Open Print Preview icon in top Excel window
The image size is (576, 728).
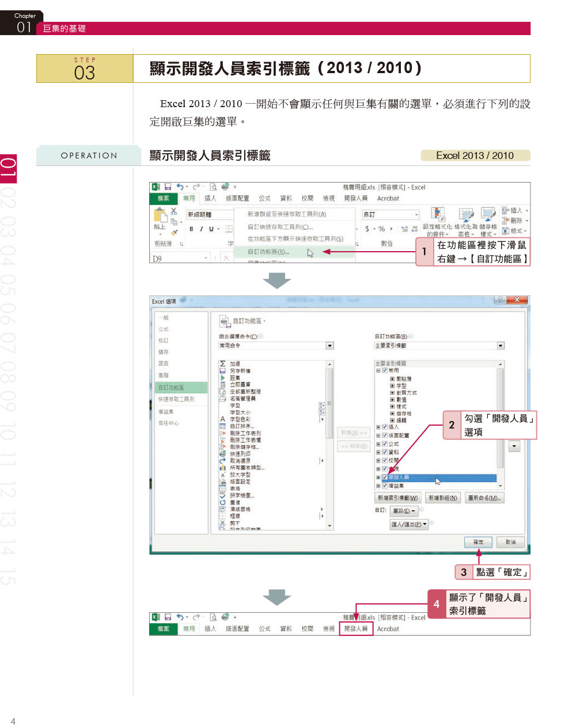point(213,187)
